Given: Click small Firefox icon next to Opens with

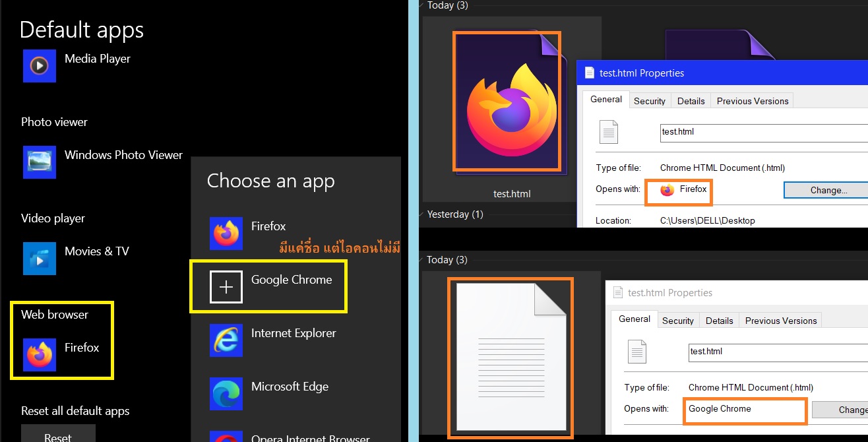Looking at the screenshot, I should click(x=667, y=190).
